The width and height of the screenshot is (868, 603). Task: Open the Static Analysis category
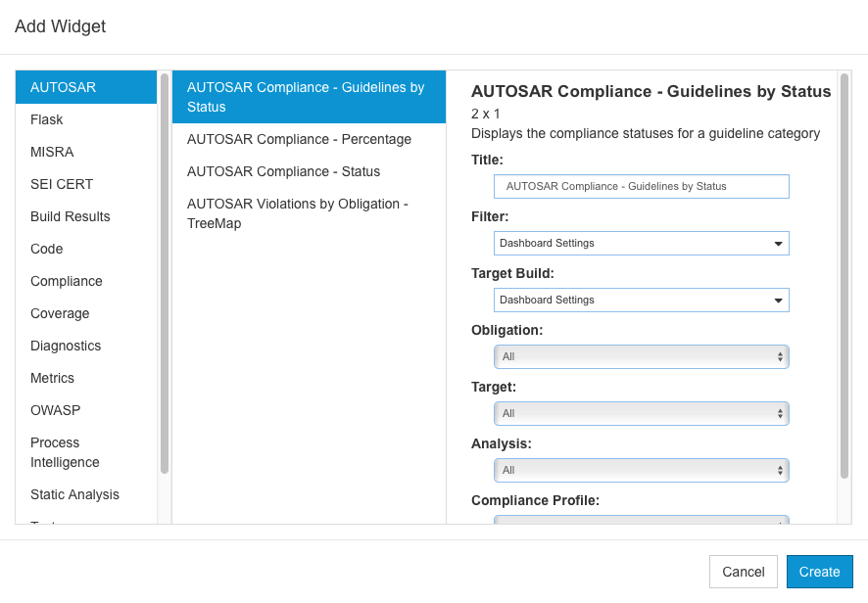tap(86, 494)
